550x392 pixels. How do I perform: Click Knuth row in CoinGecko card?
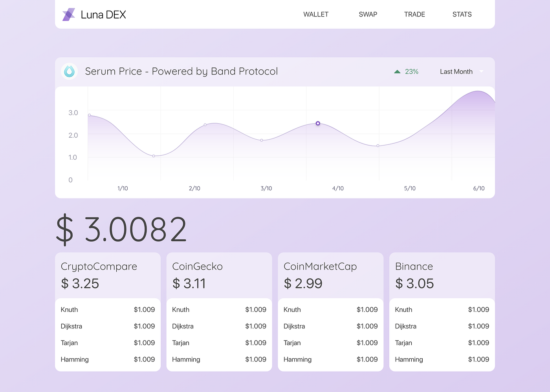[219, 310]
